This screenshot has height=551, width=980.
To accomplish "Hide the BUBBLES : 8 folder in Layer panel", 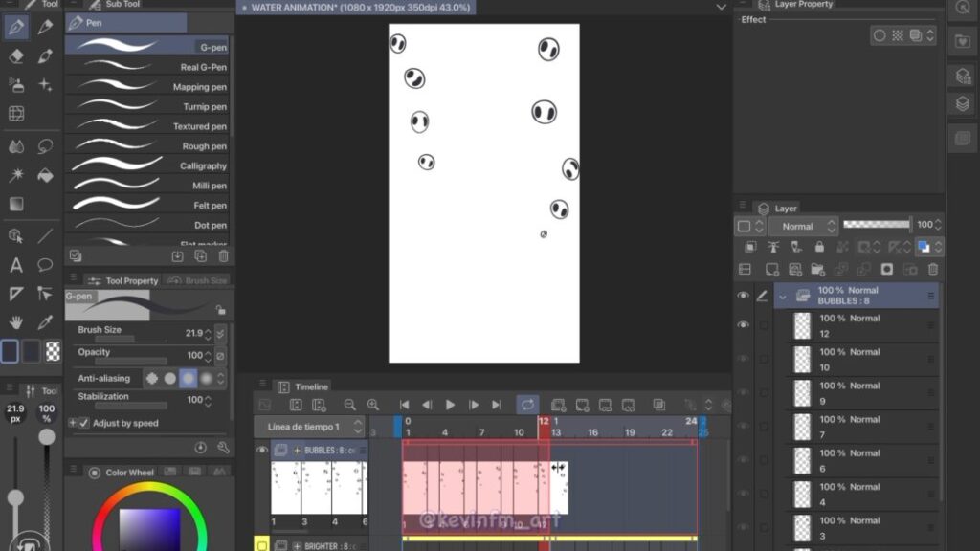I will point(743,295).
